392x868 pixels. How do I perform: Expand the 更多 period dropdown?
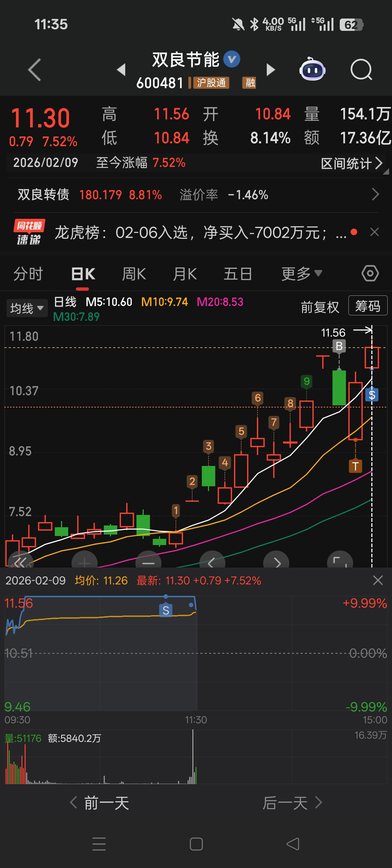(x=302, y=274)
